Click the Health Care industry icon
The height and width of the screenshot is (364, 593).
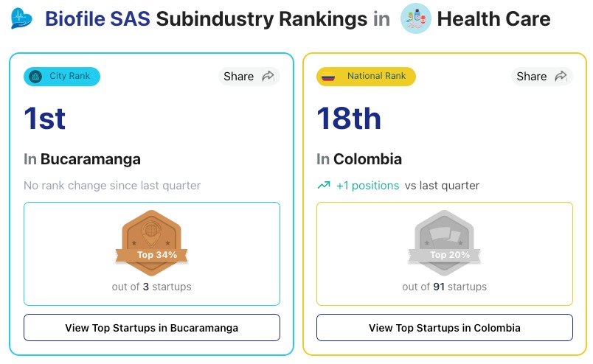point(415,18)
